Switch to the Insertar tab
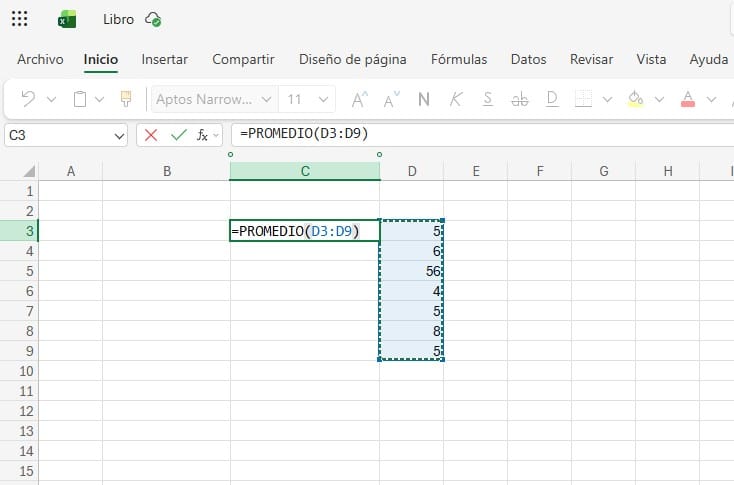Image resolution: width=734 pixels, height=485 pixels. [x=165, y=59]
